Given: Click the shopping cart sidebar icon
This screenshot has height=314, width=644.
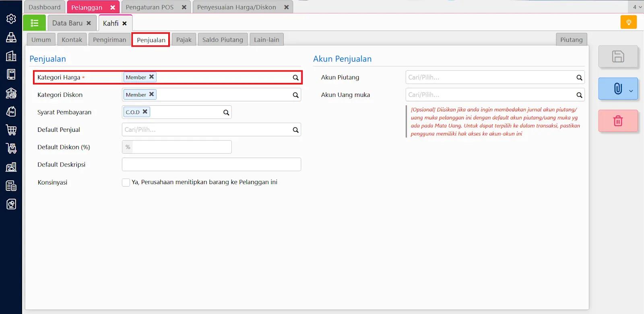Looking at the screenshot, I should tap(11, 130).
